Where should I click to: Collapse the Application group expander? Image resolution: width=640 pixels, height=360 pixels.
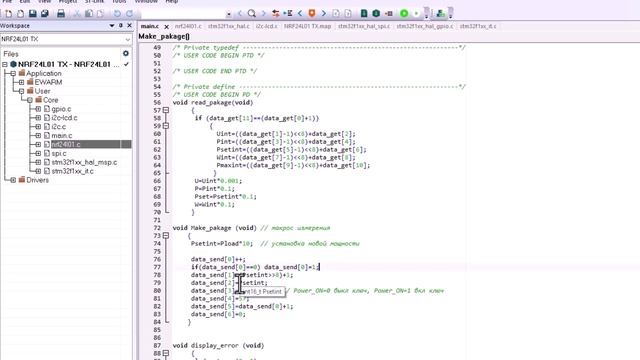click(x=13, y=73)
